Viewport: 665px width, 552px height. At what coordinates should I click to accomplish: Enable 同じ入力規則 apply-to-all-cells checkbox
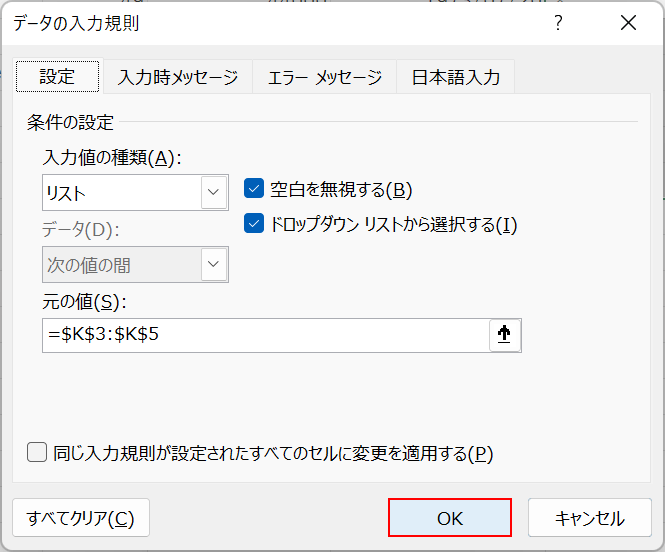point(38,453)
